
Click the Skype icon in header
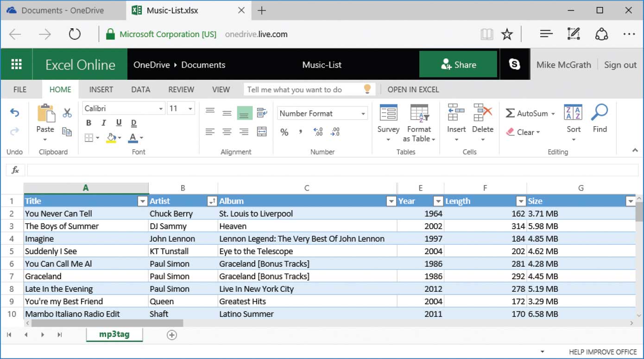(x=515, y=64)
